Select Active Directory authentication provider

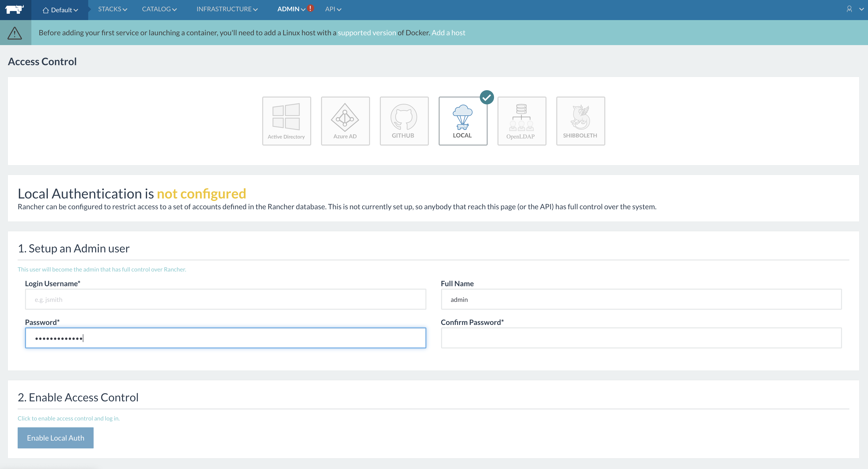[286, 121]
